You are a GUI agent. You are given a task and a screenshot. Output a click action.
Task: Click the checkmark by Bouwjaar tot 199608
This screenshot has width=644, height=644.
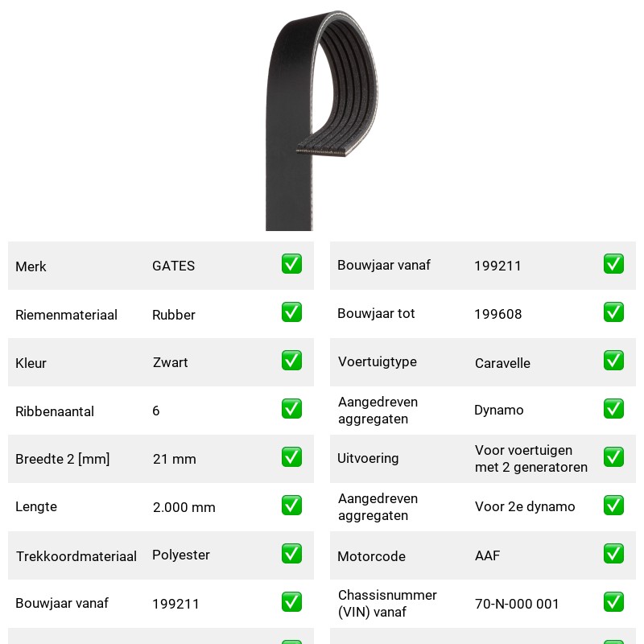613,312
